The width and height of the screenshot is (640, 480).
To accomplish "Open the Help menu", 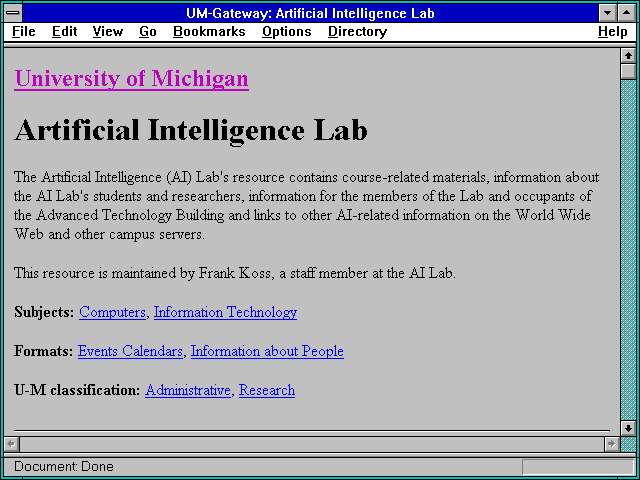I will pyautogui.click(x=613, y=32).
